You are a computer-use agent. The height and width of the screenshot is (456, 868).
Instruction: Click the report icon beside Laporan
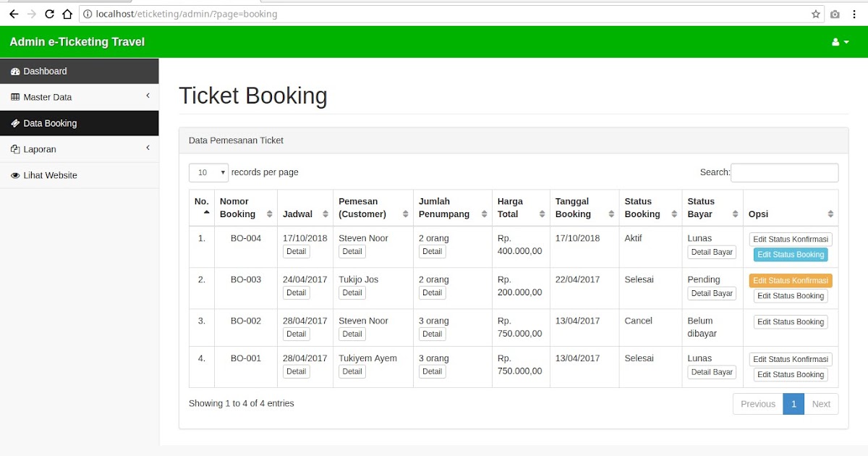(x=15, y=149)
